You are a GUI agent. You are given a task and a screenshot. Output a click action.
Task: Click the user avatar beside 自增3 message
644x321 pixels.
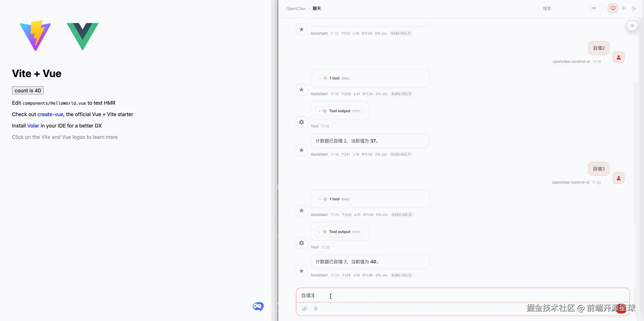pos(618,178)
